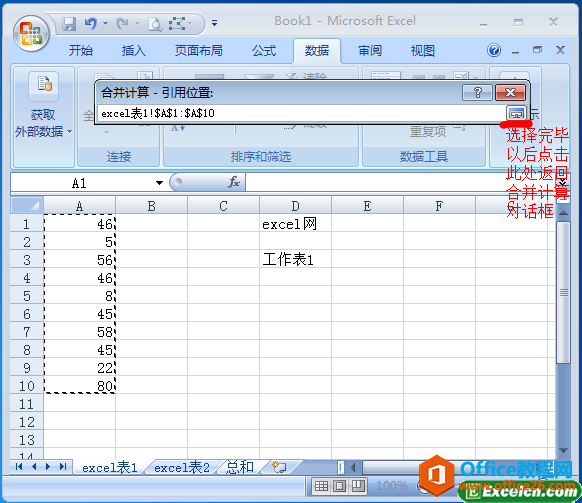This screenshot has width=582, height=503.
Task: Select row 5 header
Action: (x=27, y=296)
